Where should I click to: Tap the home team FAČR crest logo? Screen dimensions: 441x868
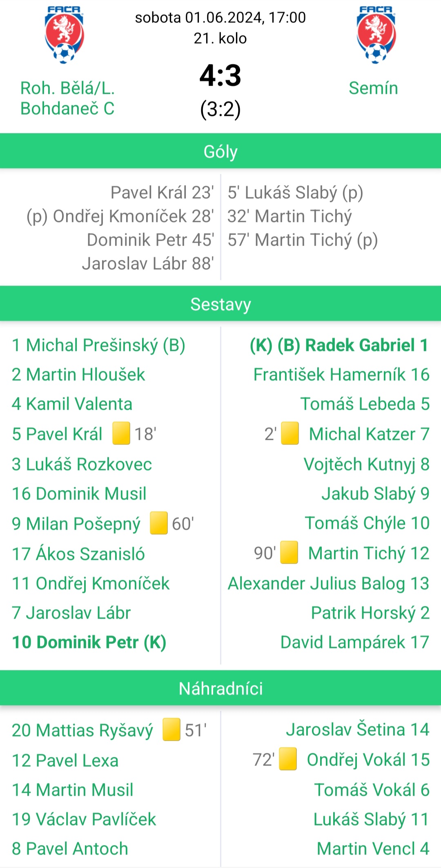64,35
